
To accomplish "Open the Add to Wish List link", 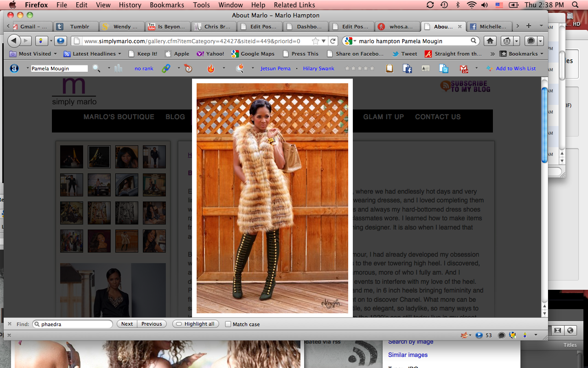I will pyautogui.click(x=515, y=69).
